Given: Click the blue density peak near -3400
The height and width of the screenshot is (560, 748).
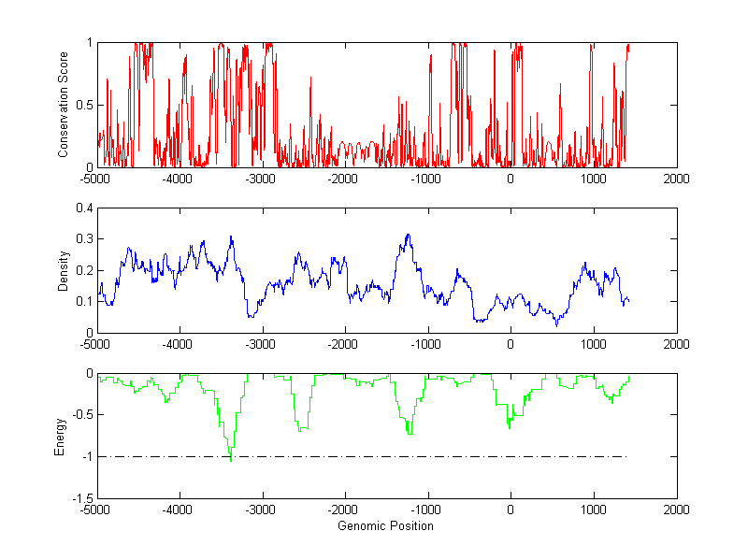Looking at the screenshot, I should coord(231,237).
